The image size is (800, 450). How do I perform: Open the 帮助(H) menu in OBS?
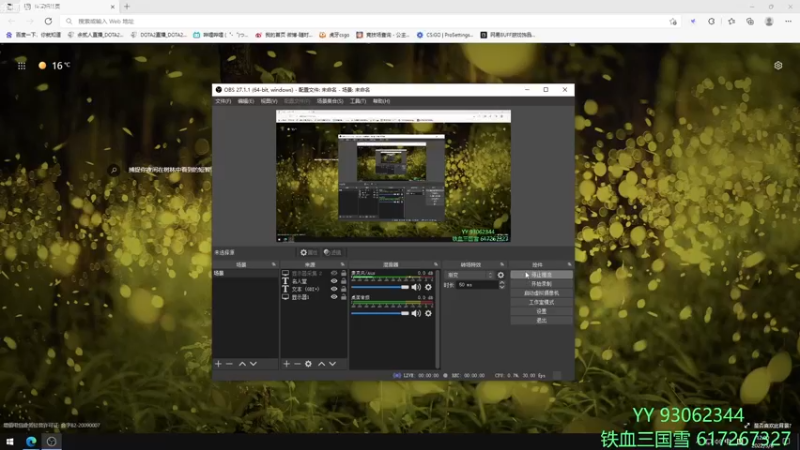(381, 101)
